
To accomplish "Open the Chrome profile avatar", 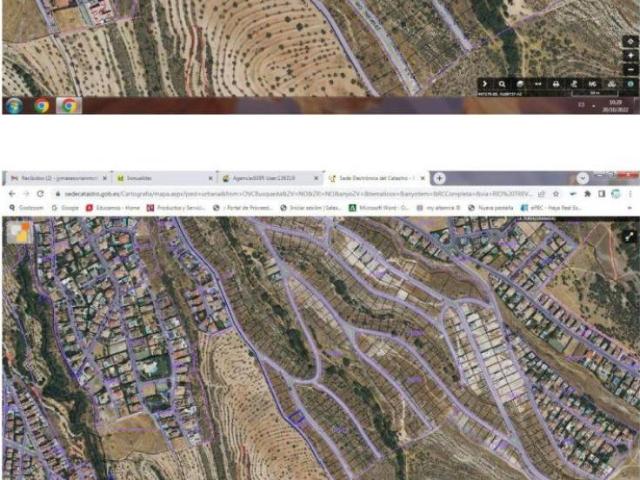I will point(616,194).
